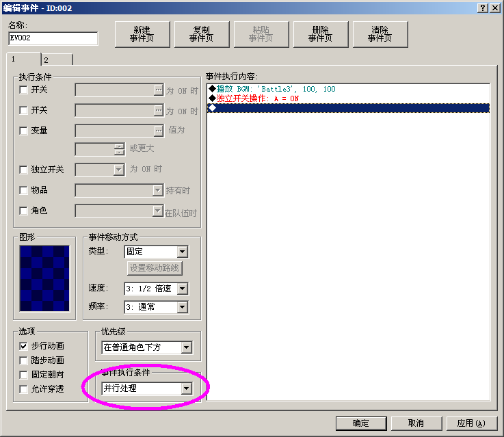Click 清除事件页 clear event page button

pyautogui.click(x=380, y=34)
